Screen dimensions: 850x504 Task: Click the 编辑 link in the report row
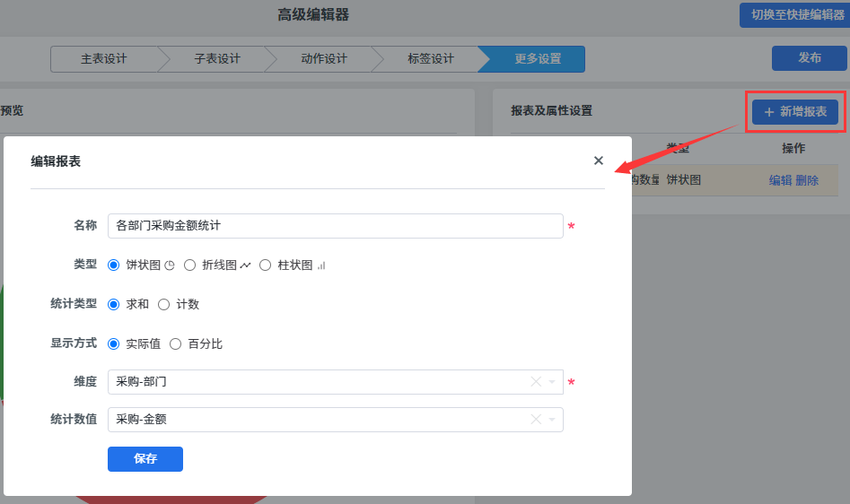780,180
